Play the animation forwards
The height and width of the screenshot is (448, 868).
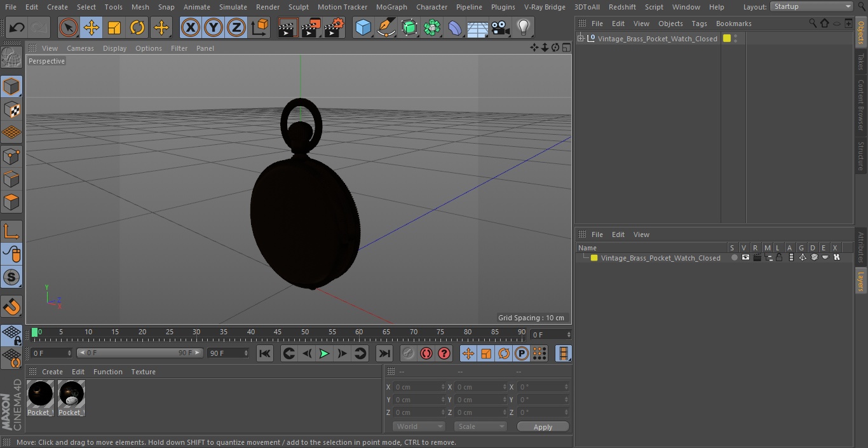pos(324,353)
